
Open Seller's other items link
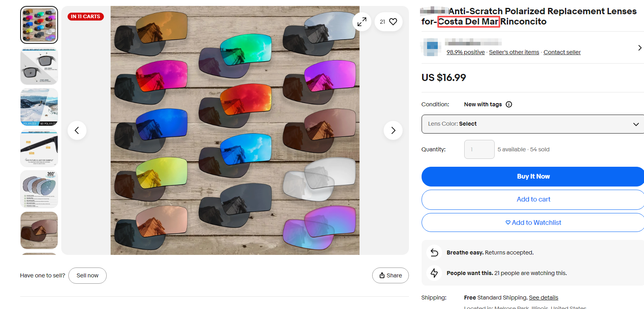[514, 52]
